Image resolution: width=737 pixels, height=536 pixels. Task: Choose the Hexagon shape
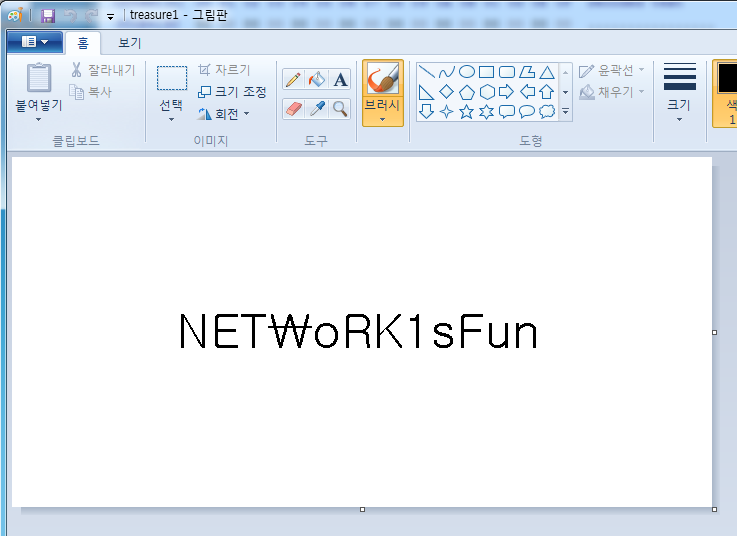coord(486,92)
